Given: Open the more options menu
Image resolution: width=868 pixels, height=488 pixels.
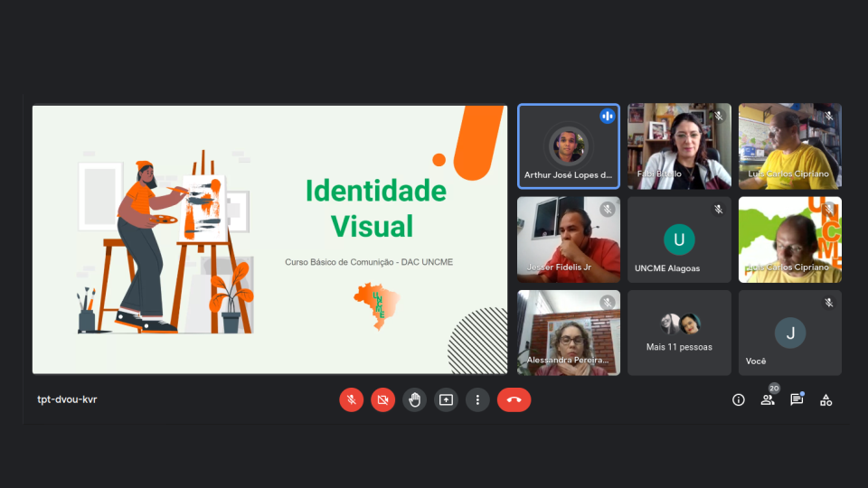Looking at the screenshot, I should [x=477, y=399].
